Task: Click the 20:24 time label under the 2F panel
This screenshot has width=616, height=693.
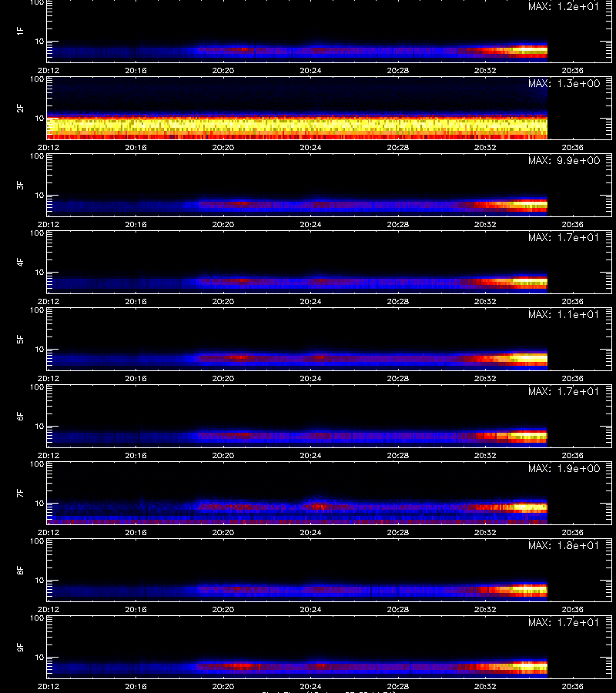Action: pos(310,147)
